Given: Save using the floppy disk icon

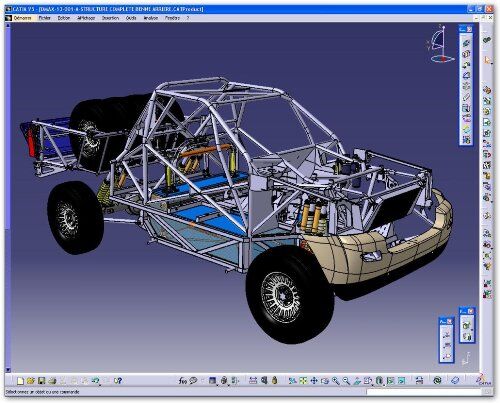Looking at the screenshot, I should pyautogui.click(x=42, y=380).
